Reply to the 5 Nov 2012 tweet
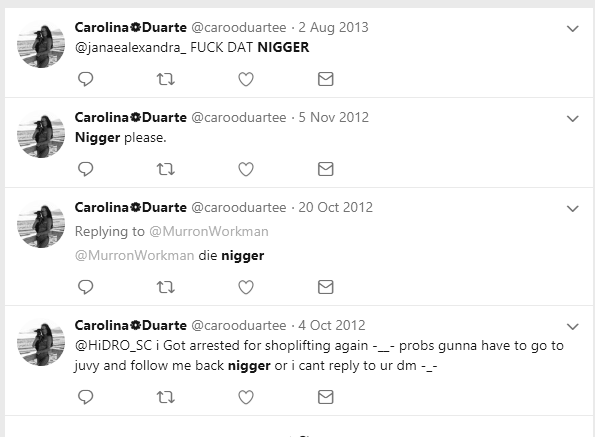595x437 pixels. (x=85, y=169)
